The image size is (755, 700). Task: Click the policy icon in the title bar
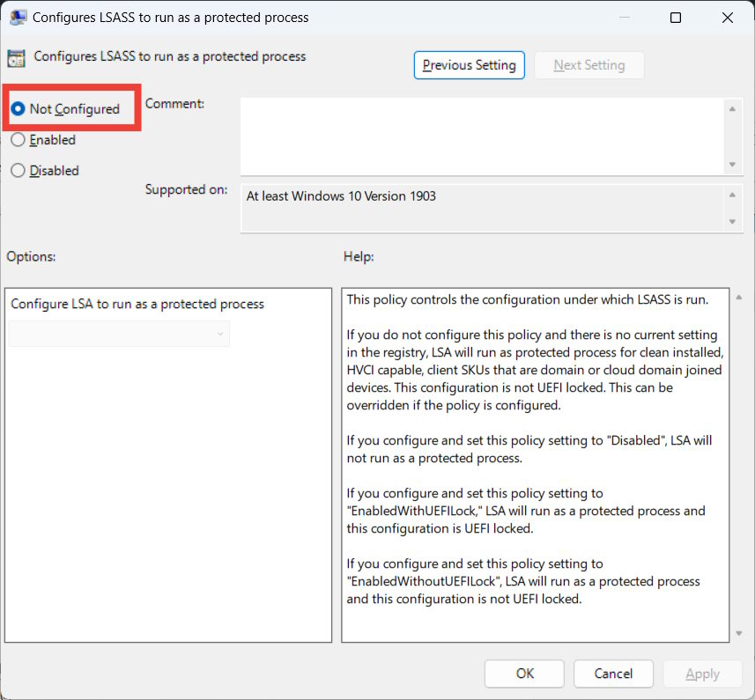tap(19, 17)
